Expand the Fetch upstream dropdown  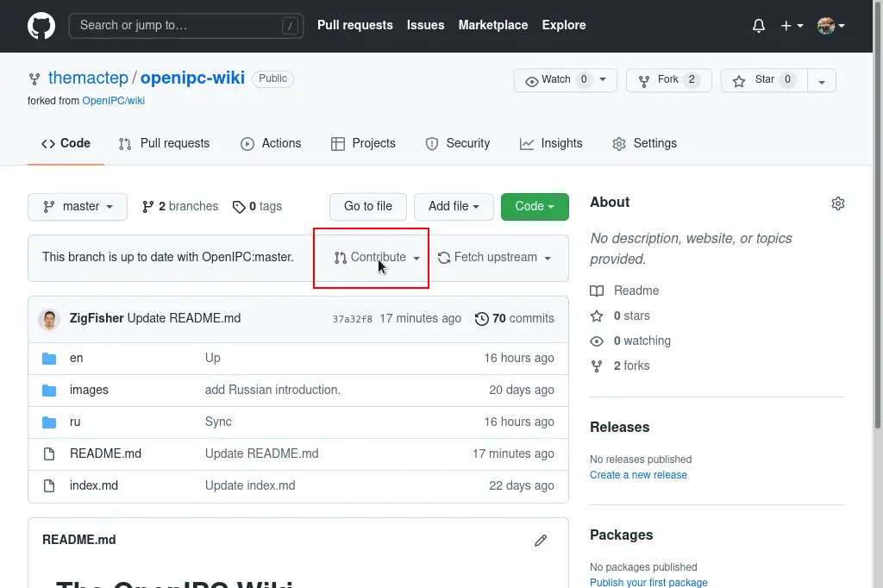497,257
